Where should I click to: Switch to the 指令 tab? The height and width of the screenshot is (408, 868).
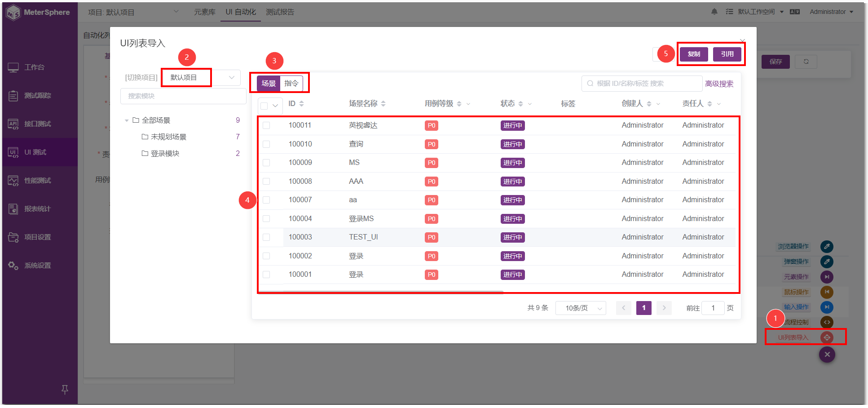tap(291, 84)
